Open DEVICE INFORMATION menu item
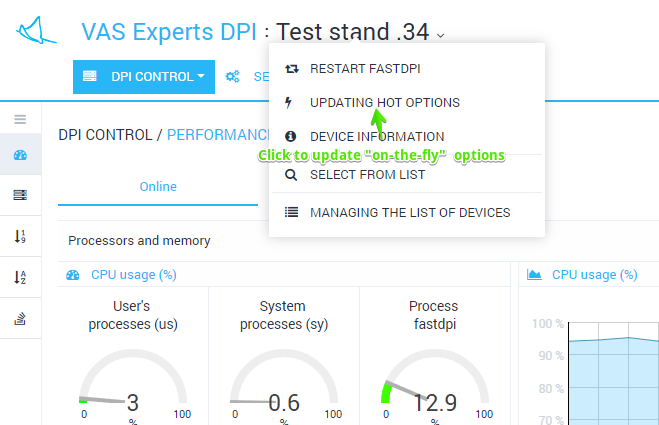This screenshot has width=659, height=425. click(x=377, y=136)
